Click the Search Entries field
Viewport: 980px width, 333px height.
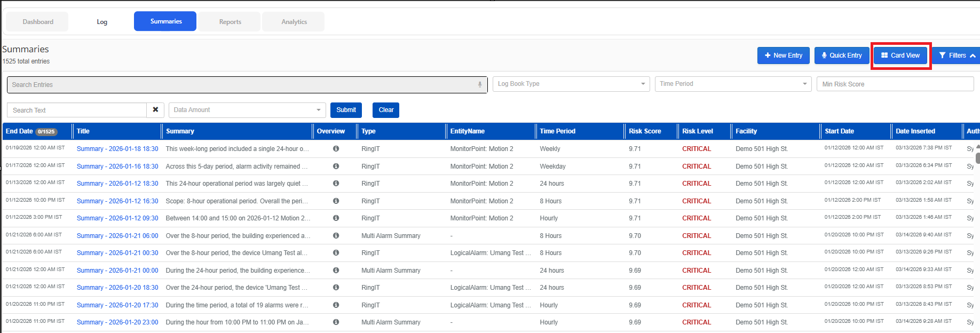click(247, 85)
